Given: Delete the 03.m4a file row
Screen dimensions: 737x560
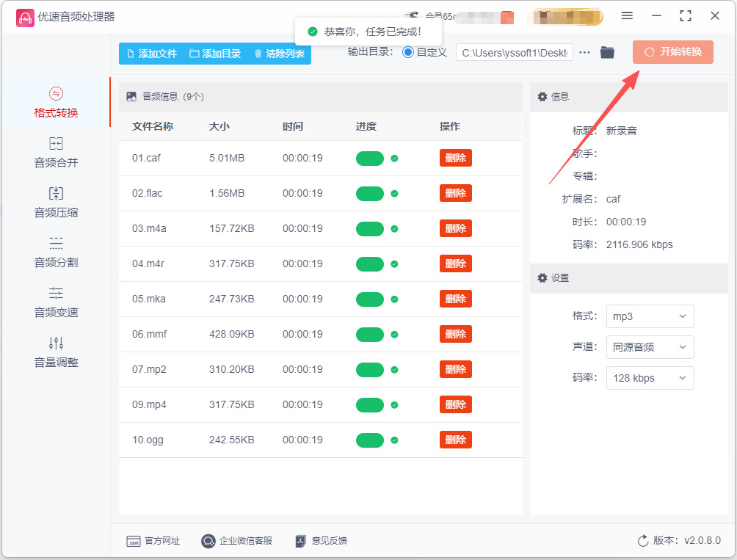Looking at the screenshot, I should pos(455,228).
